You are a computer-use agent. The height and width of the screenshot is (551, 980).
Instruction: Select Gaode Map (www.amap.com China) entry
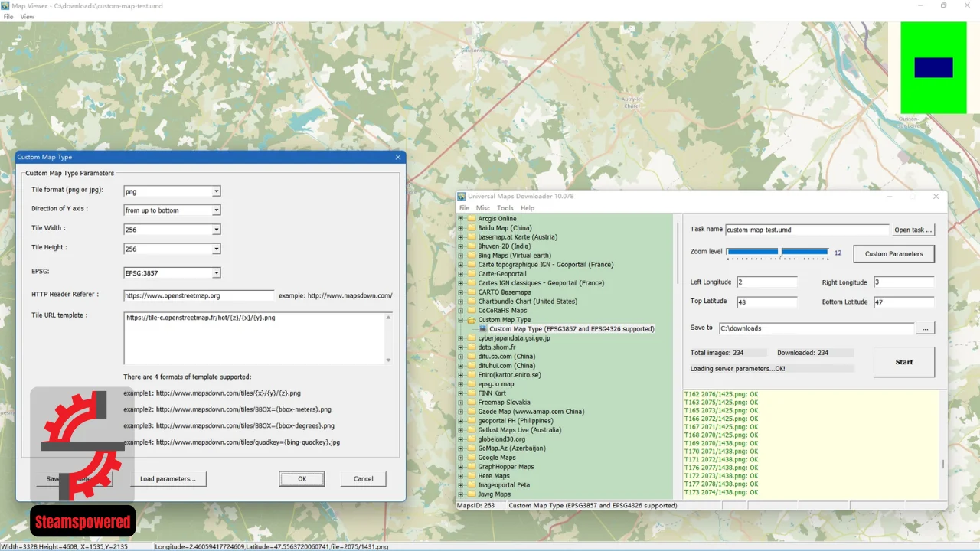[531, 412]
